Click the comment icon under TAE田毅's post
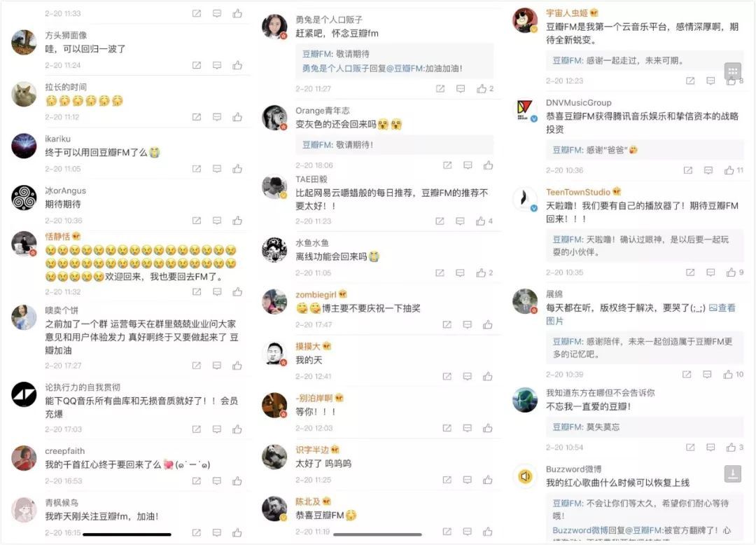 point(461,221)
